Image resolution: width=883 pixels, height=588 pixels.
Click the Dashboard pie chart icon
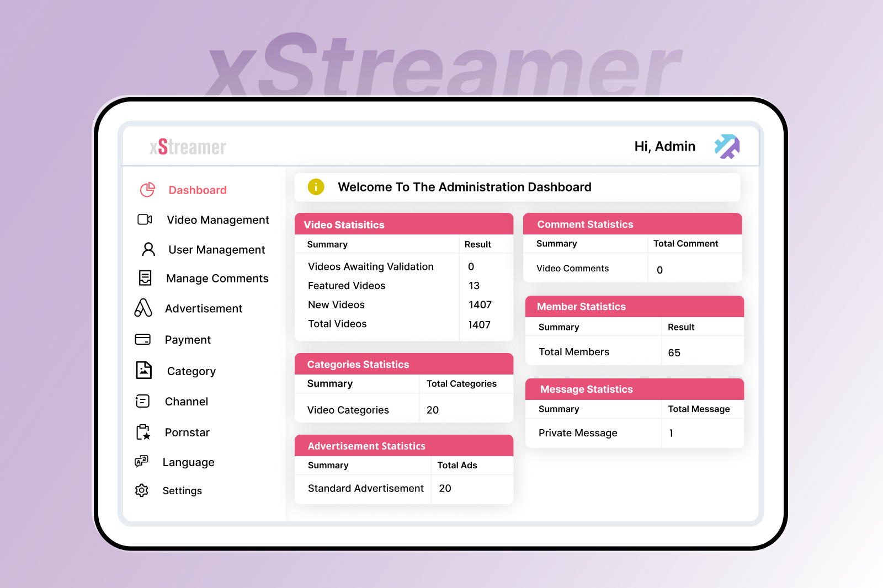click(x=147, y=190)
